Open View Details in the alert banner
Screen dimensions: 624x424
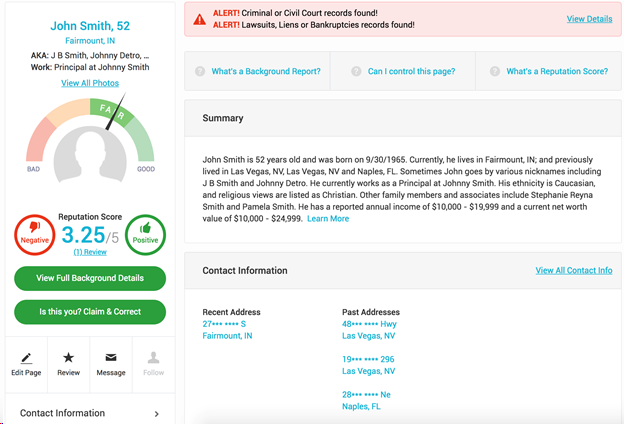click(x=589, y=19)
